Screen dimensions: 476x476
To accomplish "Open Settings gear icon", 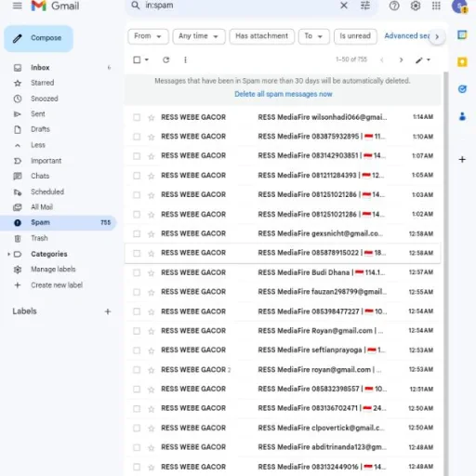I will tap(416, 6).
